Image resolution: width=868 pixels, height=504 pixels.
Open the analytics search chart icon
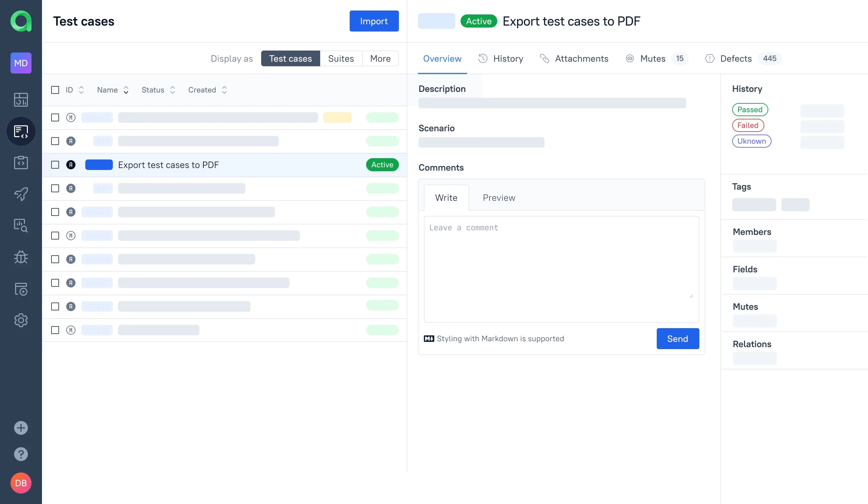(21, 226)
